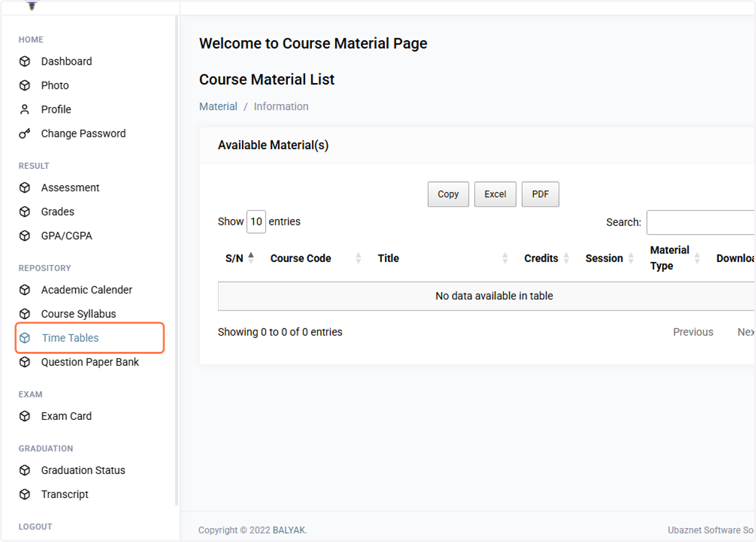This screenshot has height=542, width=756.
Task: Open the Course Syllabus page
Action: click(x=78, y=313)
